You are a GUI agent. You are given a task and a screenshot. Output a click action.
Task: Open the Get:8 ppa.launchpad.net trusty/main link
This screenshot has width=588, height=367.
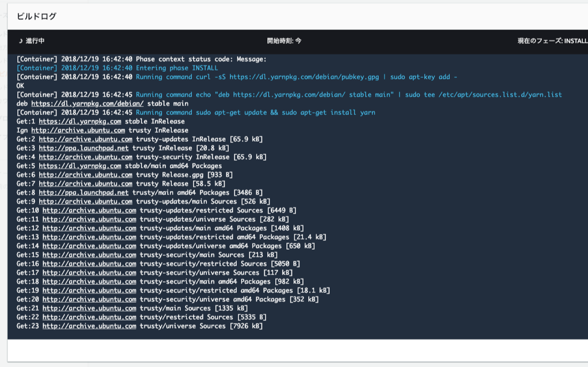83,192
